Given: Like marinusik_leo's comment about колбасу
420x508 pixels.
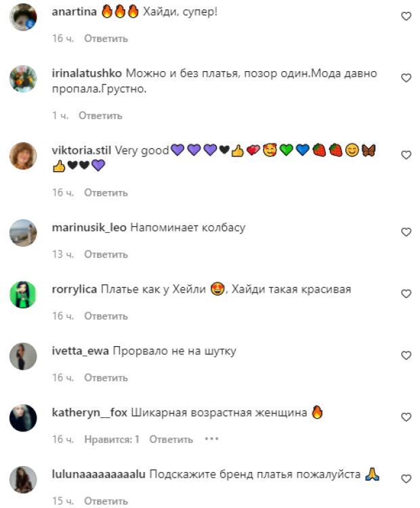Looking at the screenshot, I should click(406, 232).
